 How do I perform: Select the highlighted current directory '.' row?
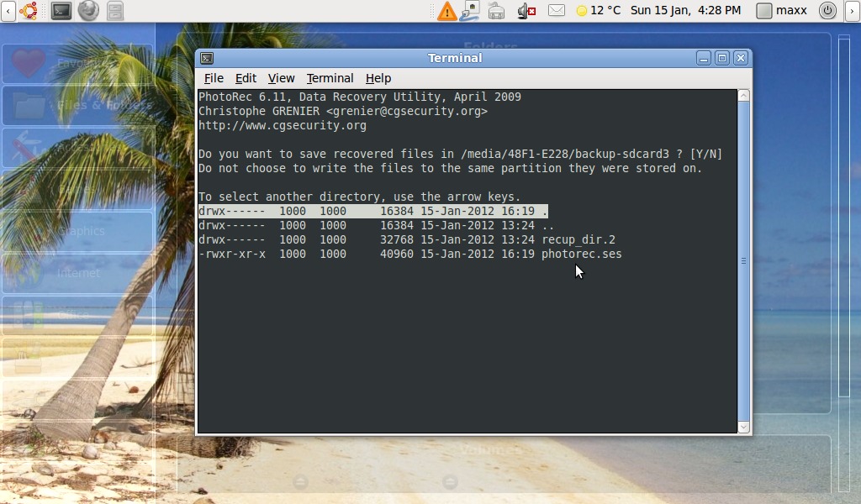tap(372, 211)
